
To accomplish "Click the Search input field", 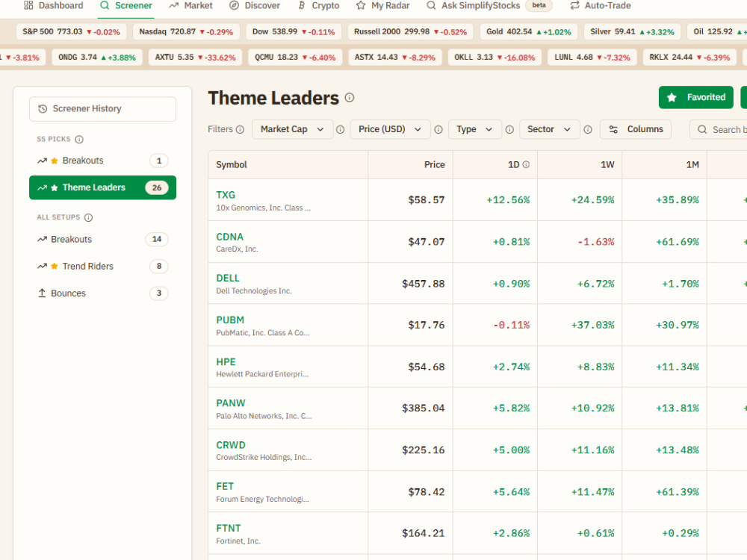I will pyautogui.click(x=719, y=129).
